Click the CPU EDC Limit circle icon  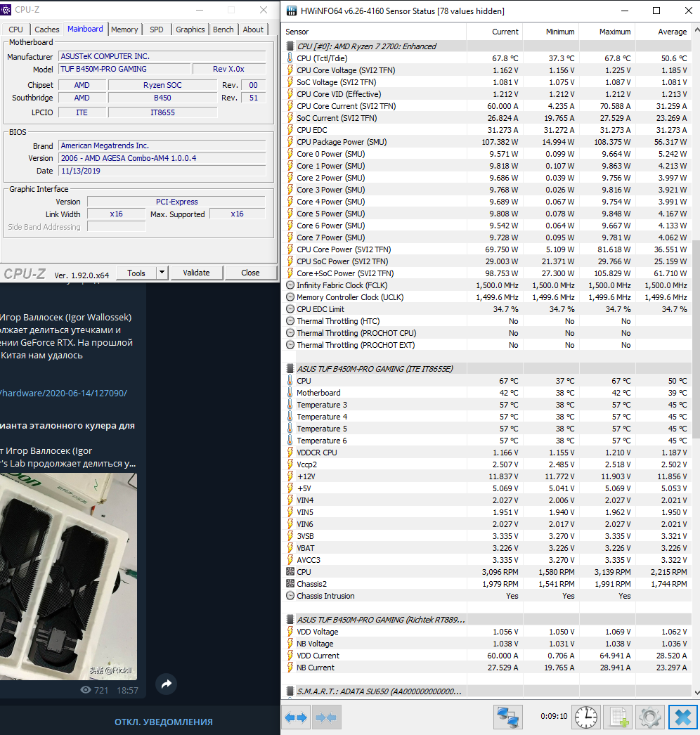290,309
